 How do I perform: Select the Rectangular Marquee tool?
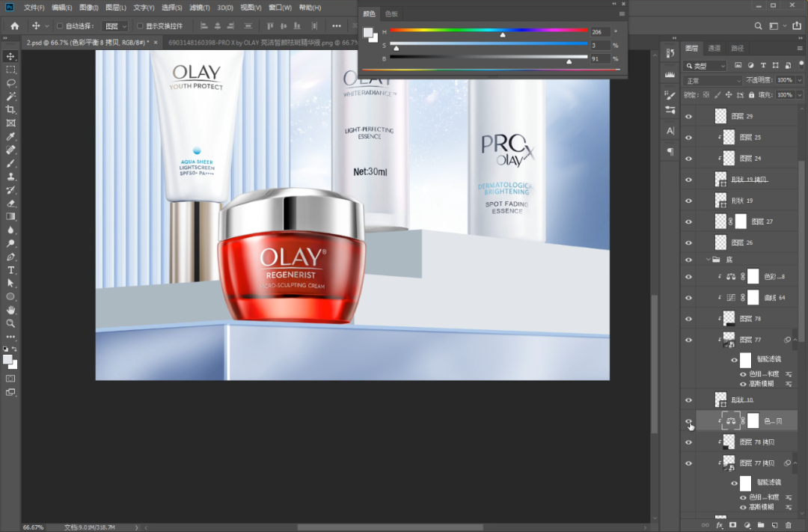coord(10,70)
